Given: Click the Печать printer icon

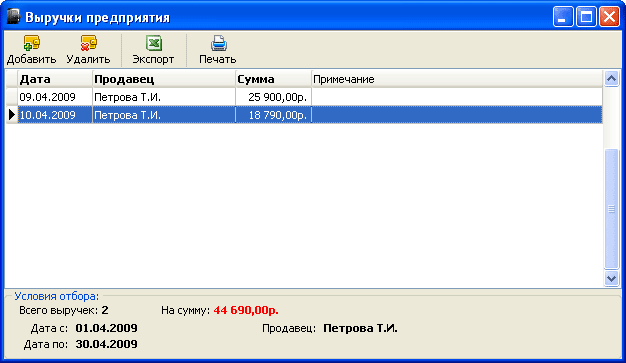Looking at the screenshot, I should 218,43.
